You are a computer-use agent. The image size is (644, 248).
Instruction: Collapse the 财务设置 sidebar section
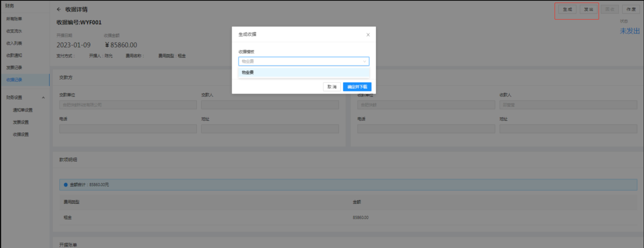(x=43, y=98)
